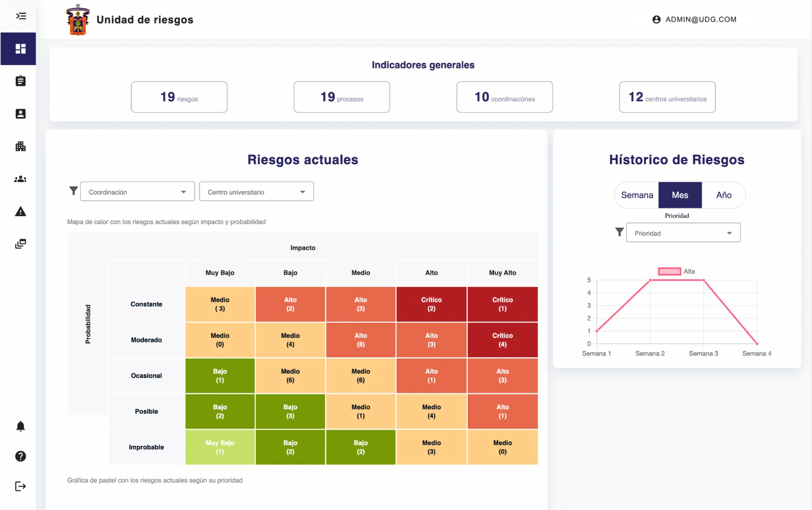The height and width of the screenshot is (510, 812).
Task: Open the contact card icon in sidebar
Action: pyautogui.click(x=20, y=114)
